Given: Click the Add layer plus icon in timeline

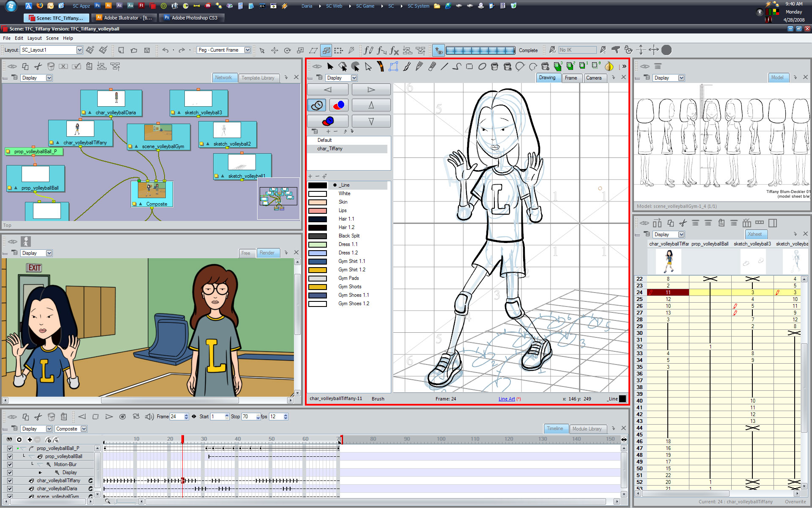Looking at the screenshot, I should click(30, 440).
